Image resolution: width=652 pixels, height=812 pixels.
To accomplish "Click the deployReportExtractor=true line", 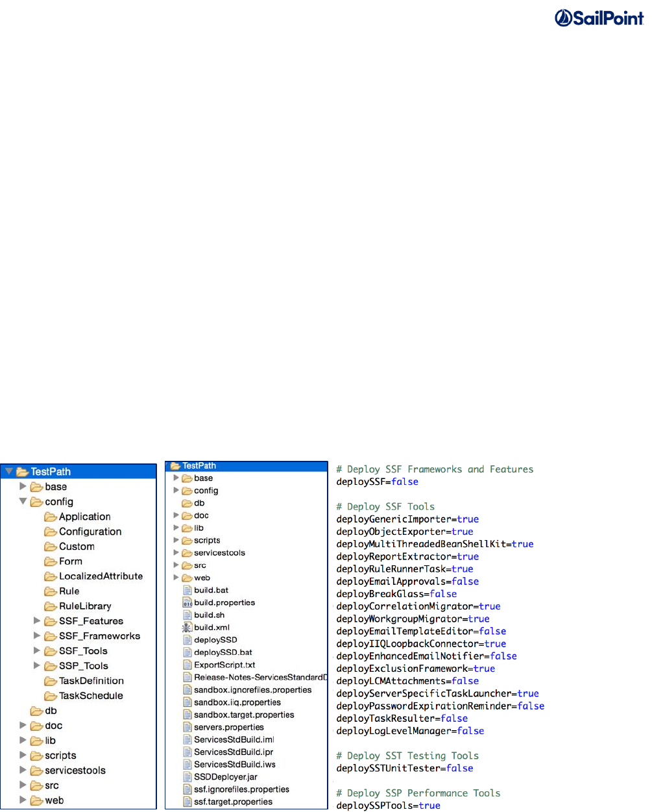I will [407, 556].
